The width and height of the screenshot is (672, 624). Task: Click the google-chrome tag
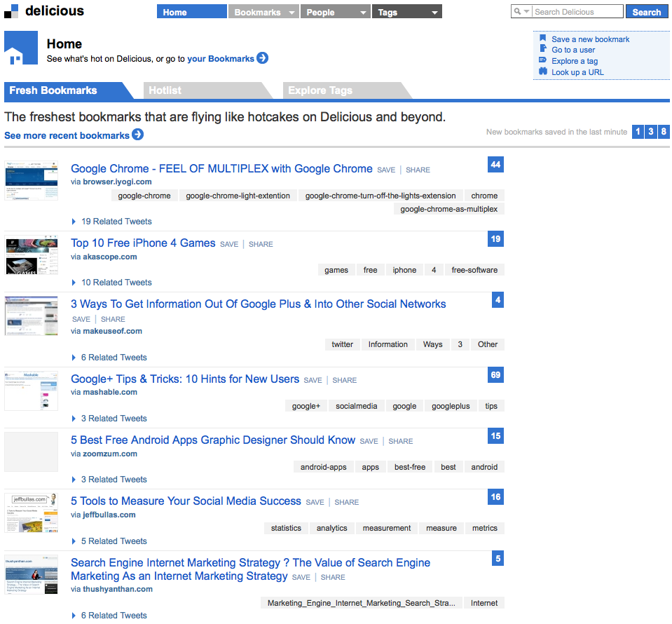coord(144,196)
